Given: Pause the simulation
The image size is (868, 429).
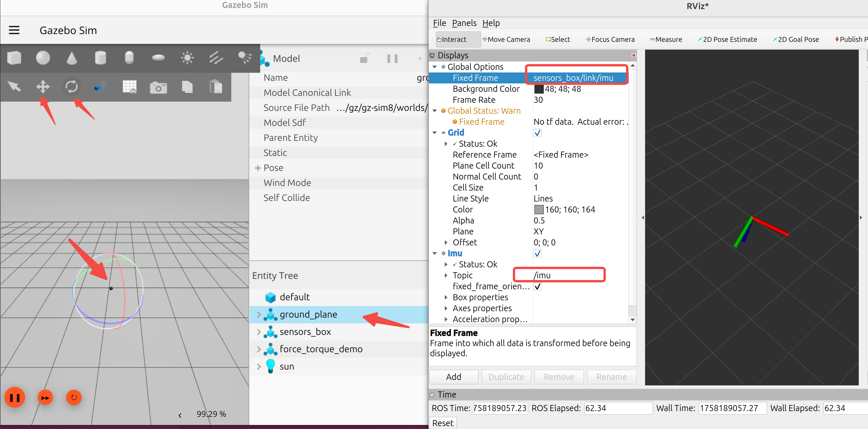Looking at the screenshot, I should point(14,398).
